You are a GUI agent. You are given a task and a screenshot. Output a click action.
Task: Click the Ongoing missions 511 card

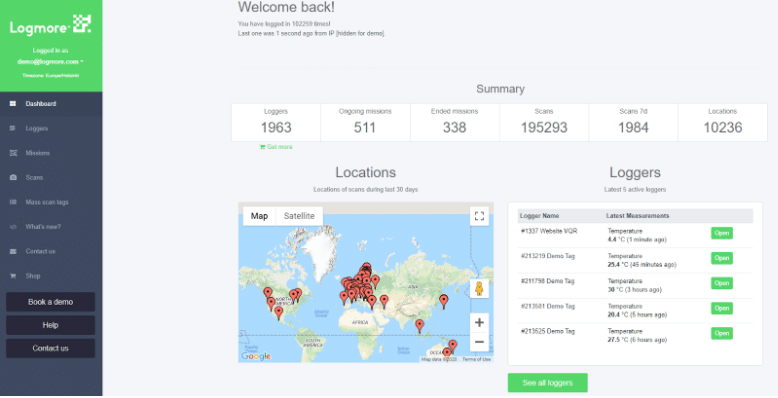pyautogui.click(x=365, y=123)
